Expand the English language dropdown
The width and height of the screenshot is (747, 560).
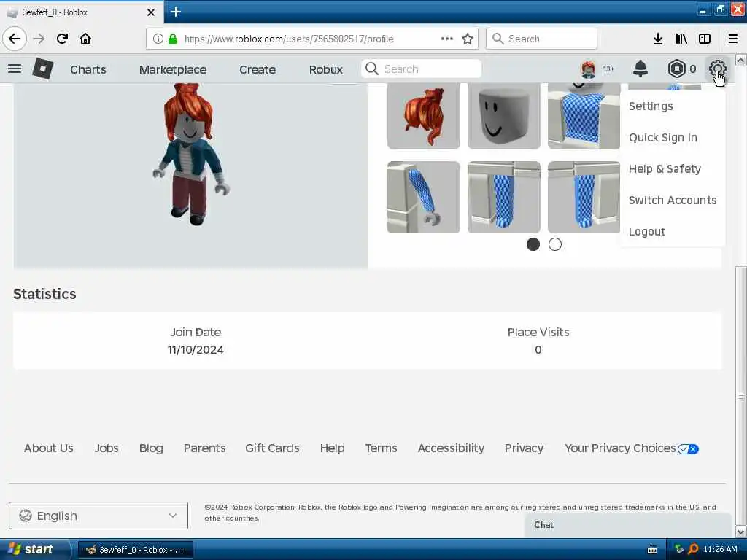point(98,516)
